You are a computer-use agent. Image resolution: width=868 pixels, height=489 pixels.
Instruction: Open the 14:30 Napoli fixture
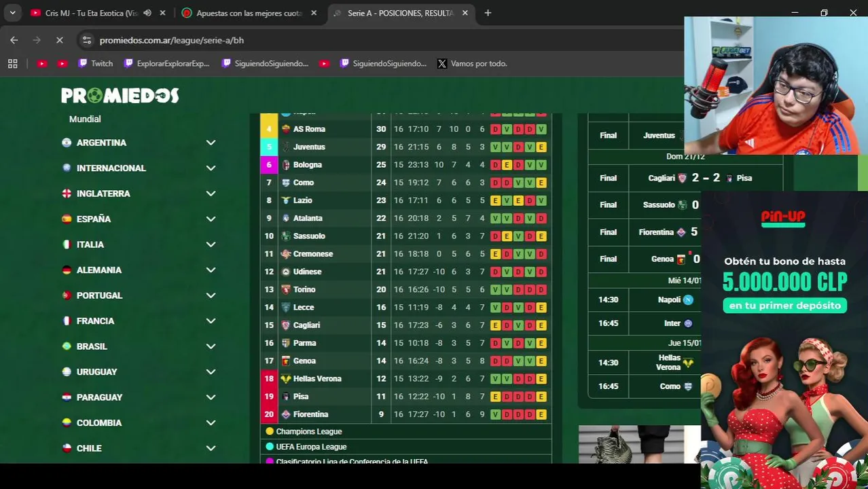[x=645, y=300]
